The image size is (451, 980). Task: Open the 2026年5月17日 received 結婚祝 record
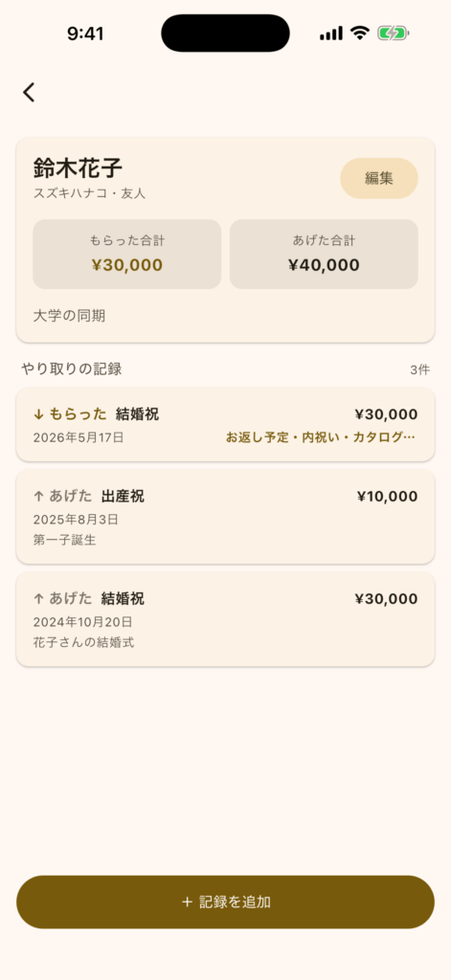pos(225,424)
